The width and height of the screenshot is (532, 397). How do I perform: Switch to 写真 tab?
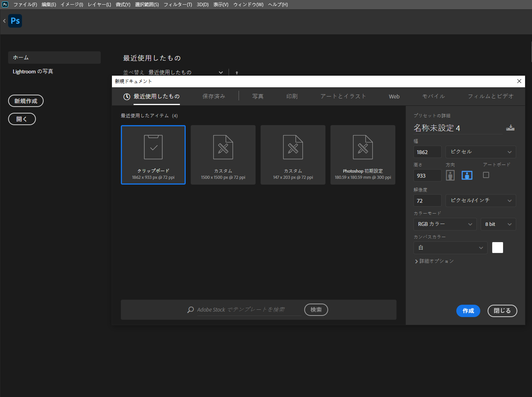click(x=258, y=97)
